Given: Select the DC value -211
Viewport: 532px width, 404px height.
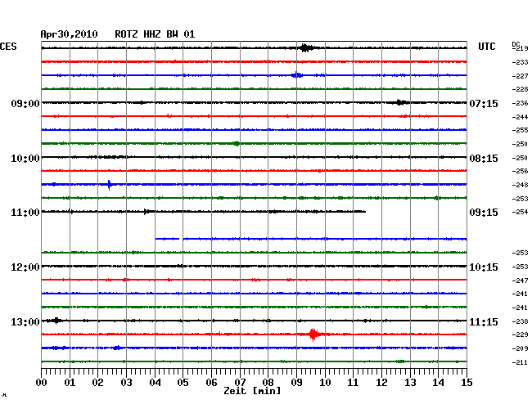Looking at the screenshot, I should tap(520, 362).
